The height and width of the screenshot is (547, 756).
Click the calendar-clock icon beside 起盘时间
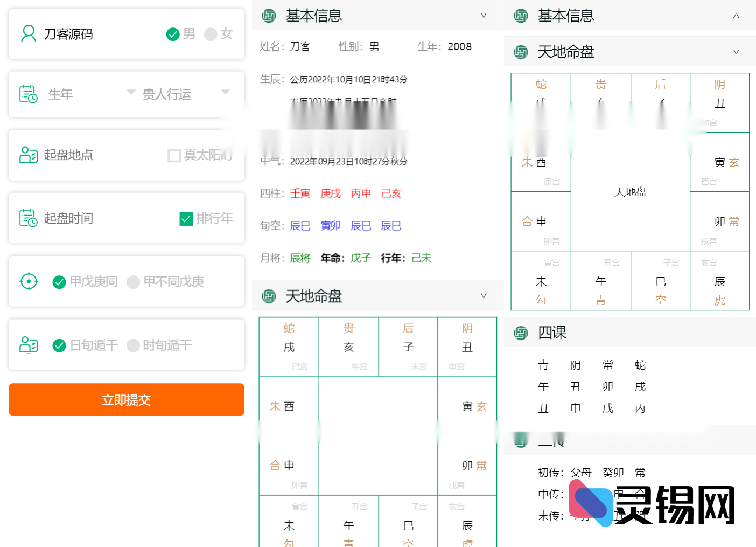(x=28, y=218)
